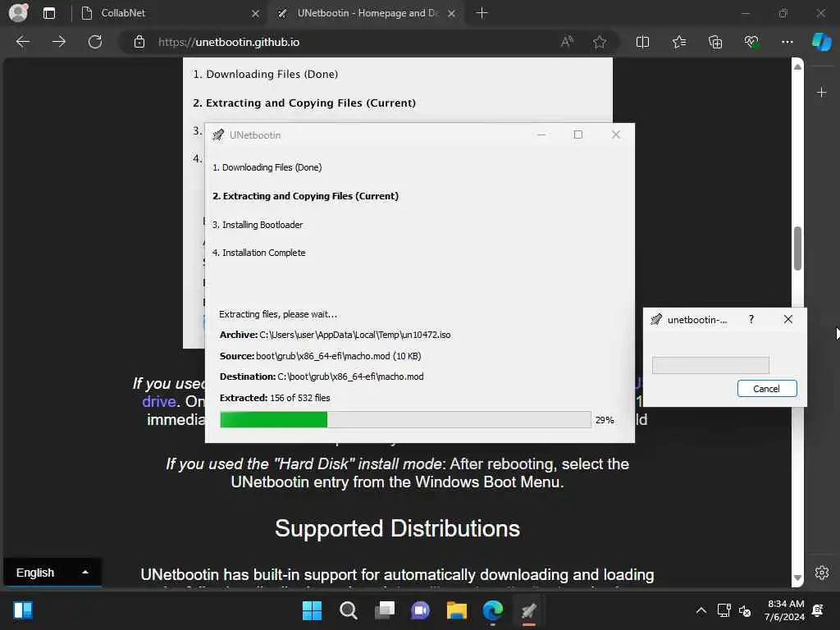The image size is (840, 630).
Task: Click the browser Back arrow
Action: click(22, 42)
